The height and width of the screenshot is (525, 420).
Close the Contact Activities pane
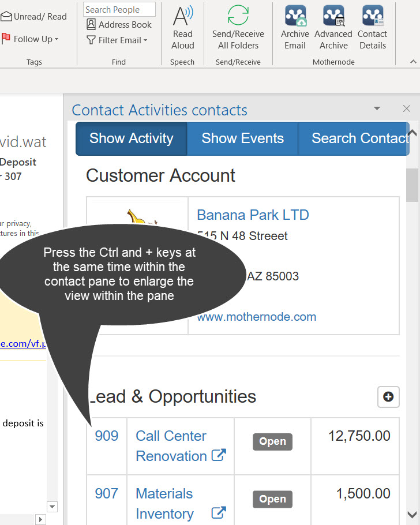click(x=407, y=108)
